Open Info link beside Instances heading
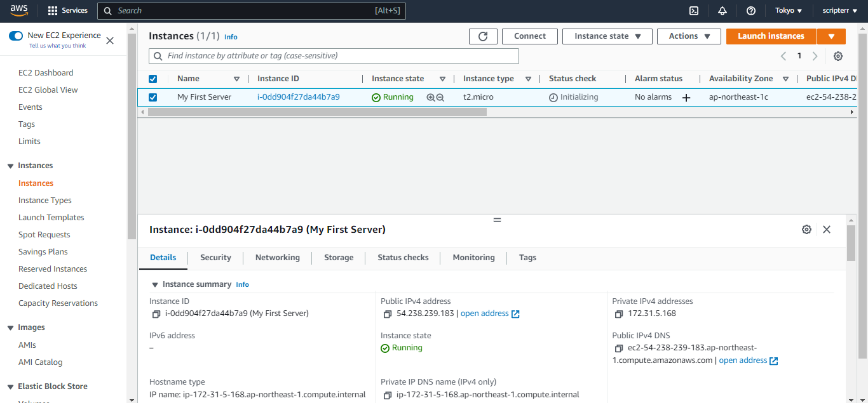Image resolution: width=868 pixels, height=403 pixels. click(231, 37)
